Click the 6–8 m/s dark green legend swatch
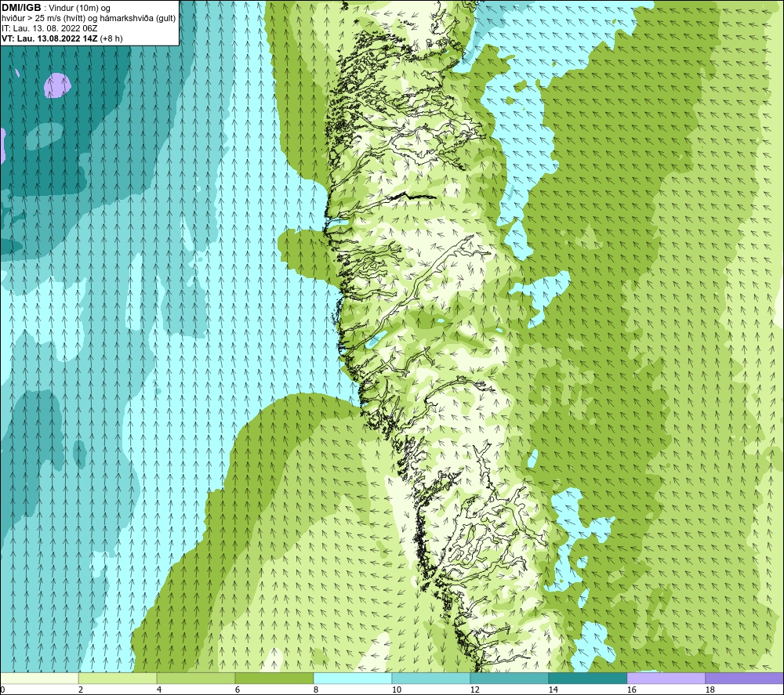 tap(274, 679)
